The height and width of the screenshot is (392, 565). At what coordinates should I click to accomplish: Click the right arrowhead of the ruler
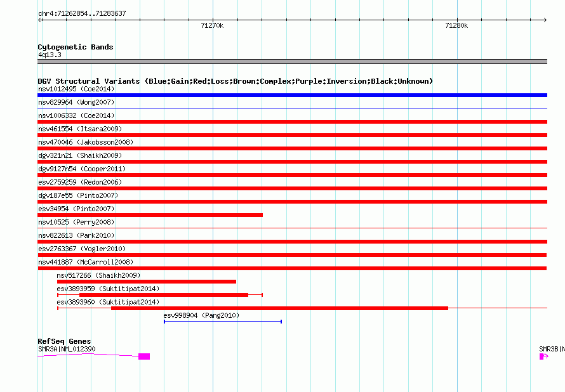[545, 20]
